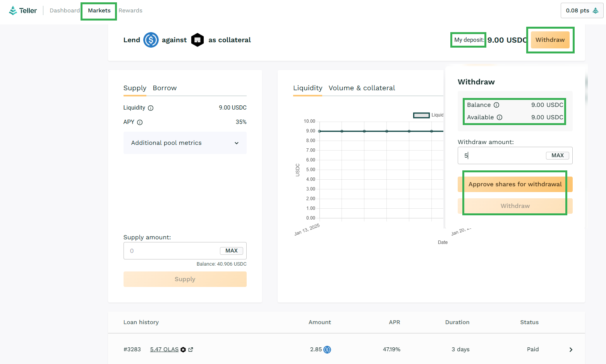The height and width of the screenshot is (364, 606).
Task: Click the Teller logo icon
Action: (13, 10)
